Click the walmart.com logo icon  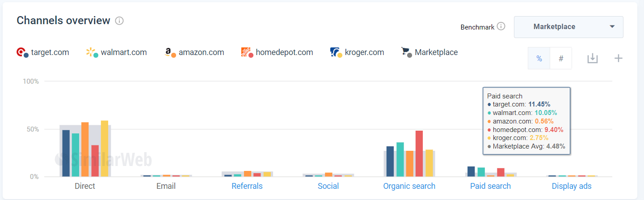[92, 53]
